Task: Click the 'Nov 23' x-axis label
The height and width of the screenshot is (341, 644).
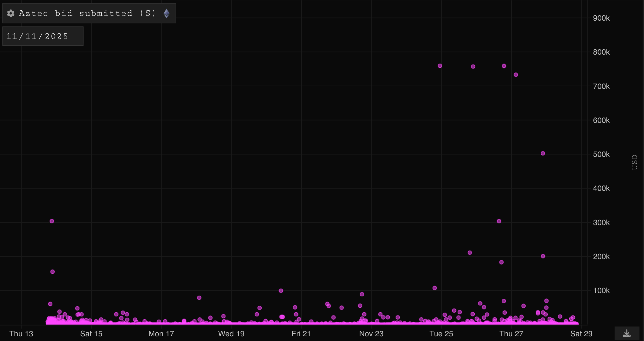Action: (x=371, y=333)
